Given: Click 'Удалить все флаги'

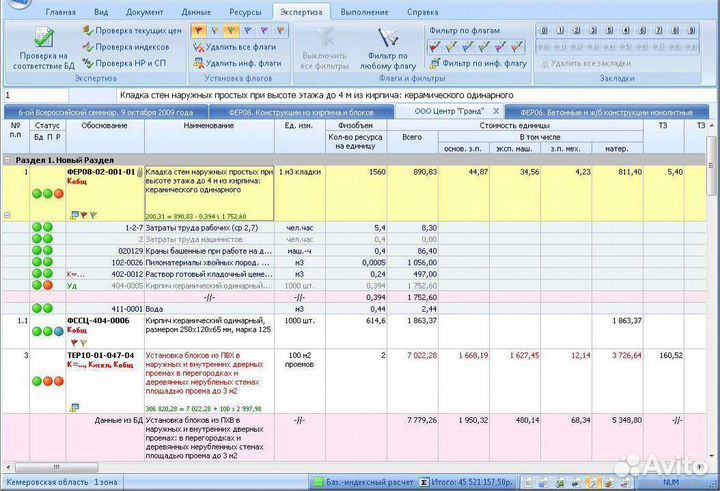Looking at the screenshot, I should coord(234,47).
